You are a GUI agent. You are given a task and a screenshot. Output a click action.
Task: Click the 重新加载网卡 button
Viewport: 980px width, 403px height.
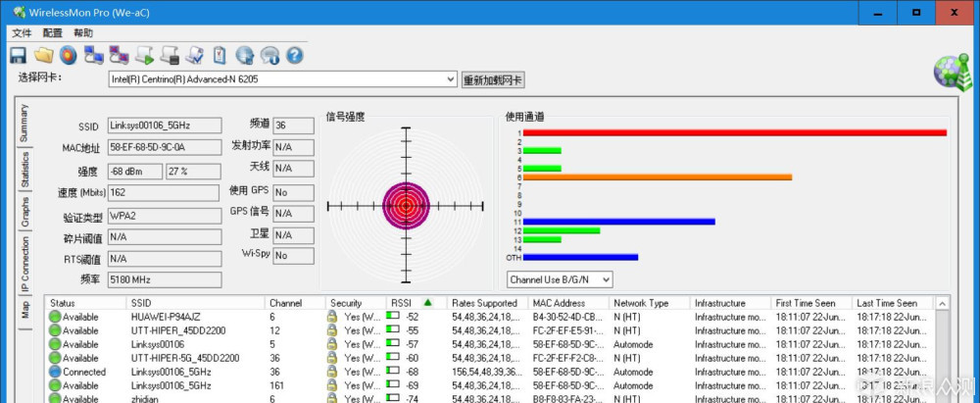(493, 80)
